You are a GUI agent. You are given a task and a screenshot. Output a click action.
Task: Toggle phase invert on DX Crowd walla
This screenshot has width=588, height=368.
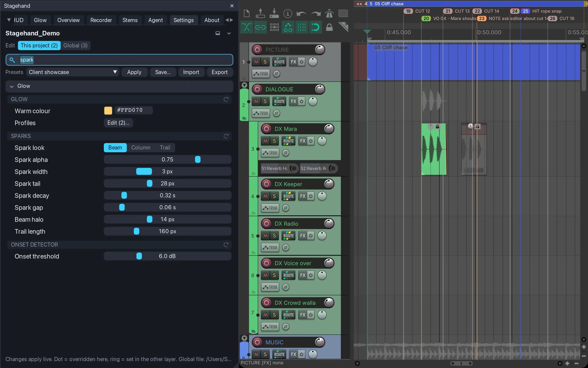pos(286,327)
